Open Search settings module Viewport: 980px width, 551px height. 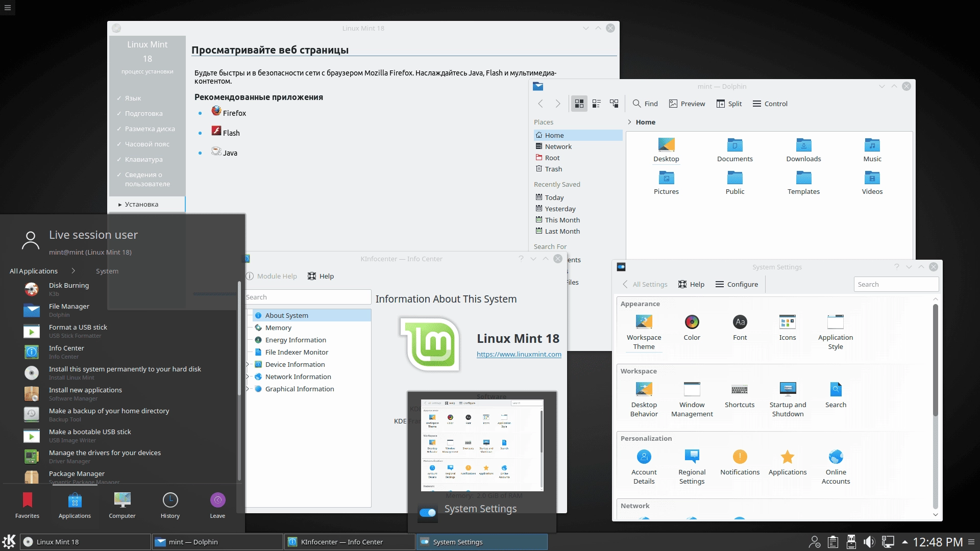click(836, 395)
